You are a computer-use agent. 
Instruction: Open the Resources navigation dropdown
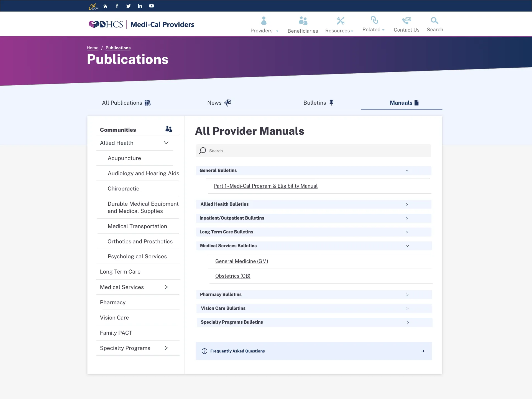click(x=339, y=24)
